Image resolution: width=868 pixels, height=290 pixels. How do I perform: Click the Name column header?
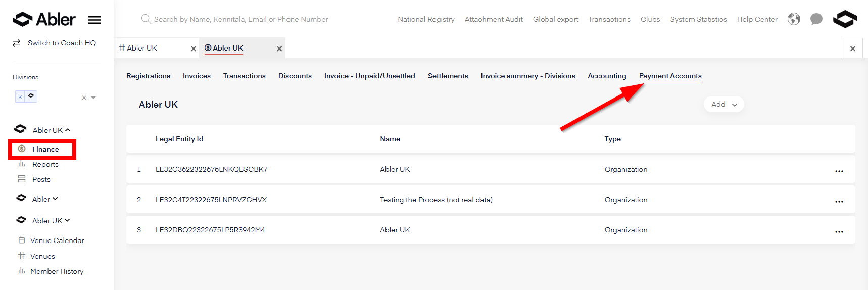(390, 139)
